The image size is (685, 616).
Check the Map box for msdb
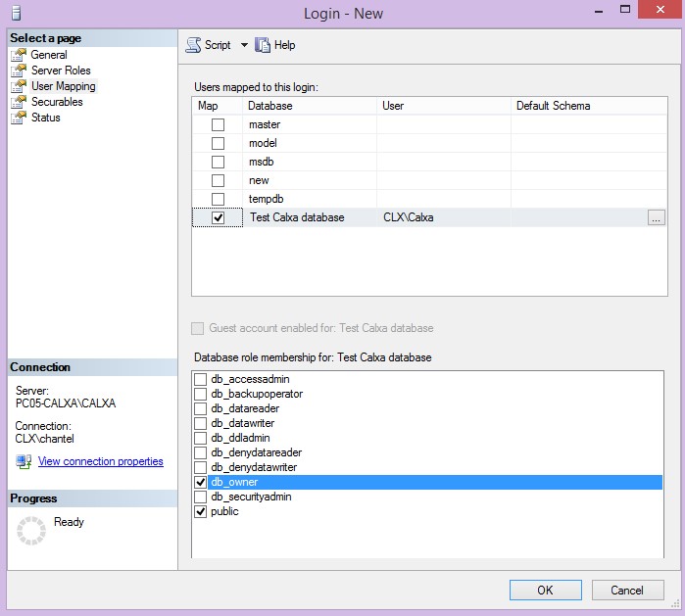218,162
